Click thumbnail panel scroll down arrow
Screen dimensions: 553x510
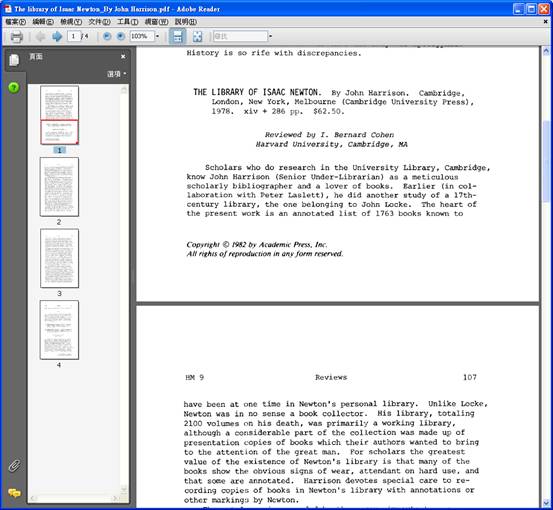[x=124, y=489]
